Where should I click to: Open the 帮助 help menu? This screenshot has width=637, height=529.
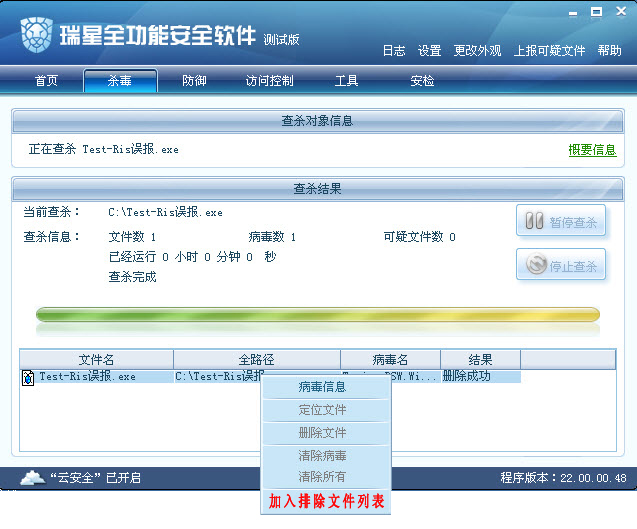coord(609,51)
